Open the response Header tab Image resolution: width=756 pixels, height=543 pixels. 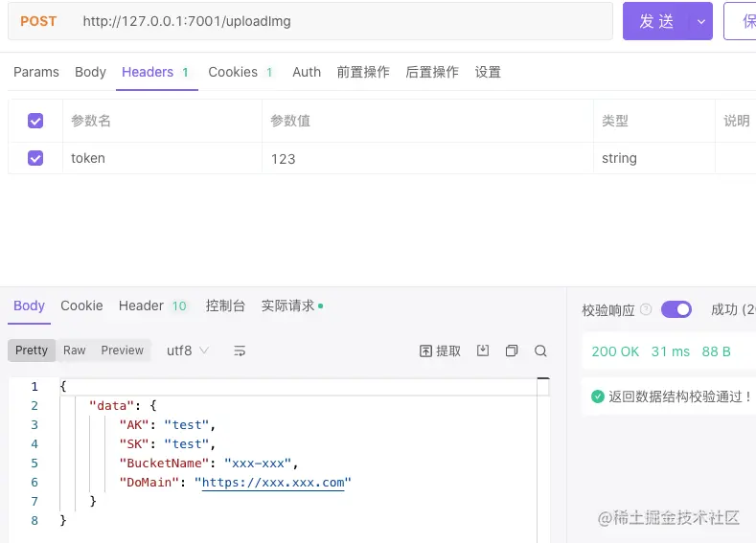pos(152,305)
